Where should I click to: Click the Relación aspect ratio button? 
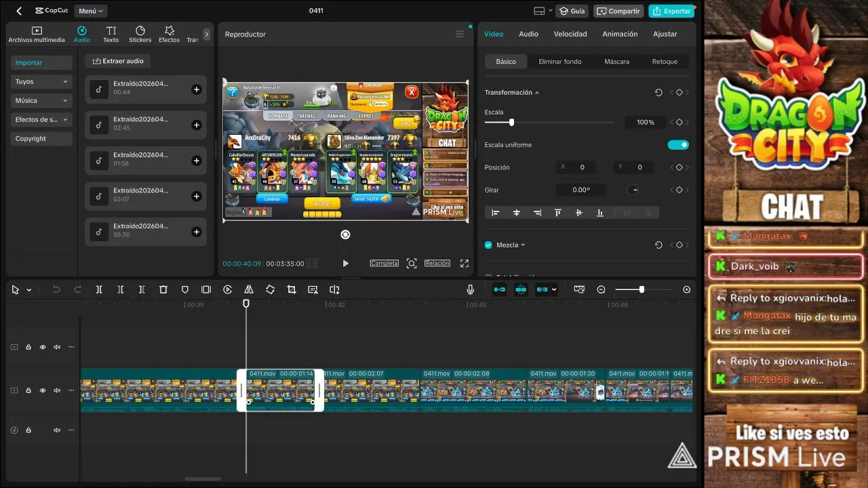437,263
